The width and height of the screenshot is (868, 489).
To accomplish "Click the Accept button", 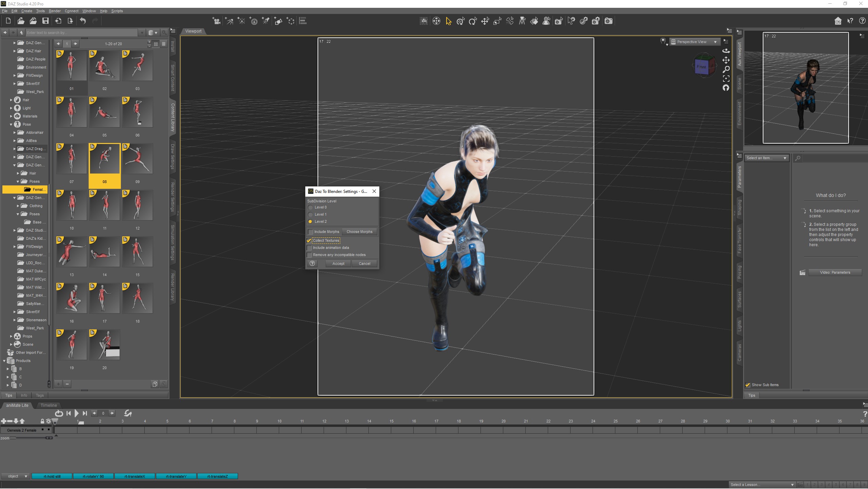I will pos(338,264).
